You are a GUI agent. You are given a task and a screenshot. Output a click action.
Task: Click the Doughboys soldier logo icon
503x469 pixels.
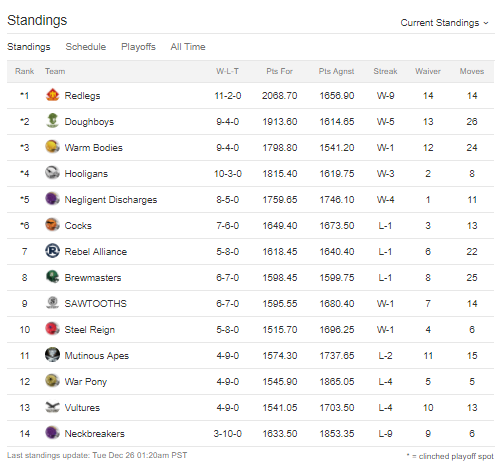point(52,121)
